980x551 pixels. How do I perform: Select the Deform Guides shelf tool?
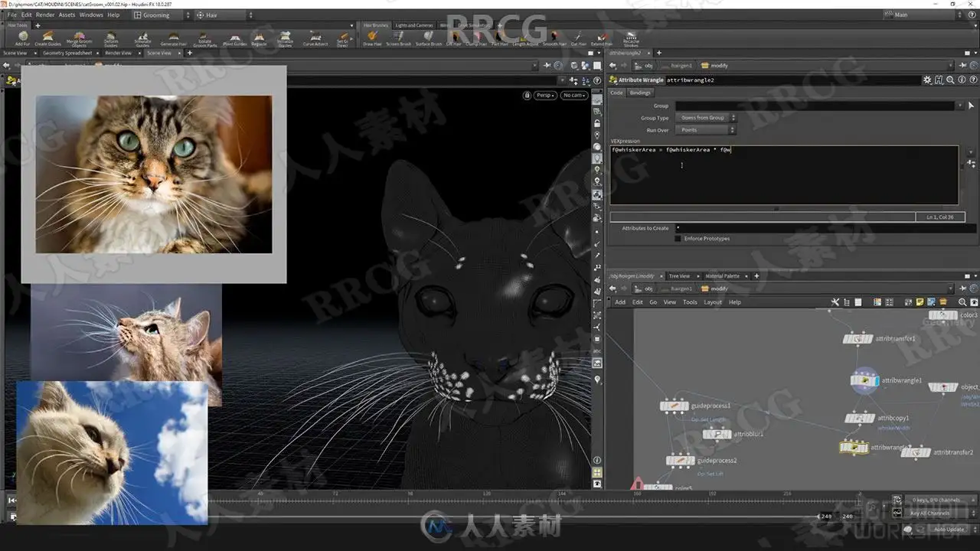coord(111,40)
